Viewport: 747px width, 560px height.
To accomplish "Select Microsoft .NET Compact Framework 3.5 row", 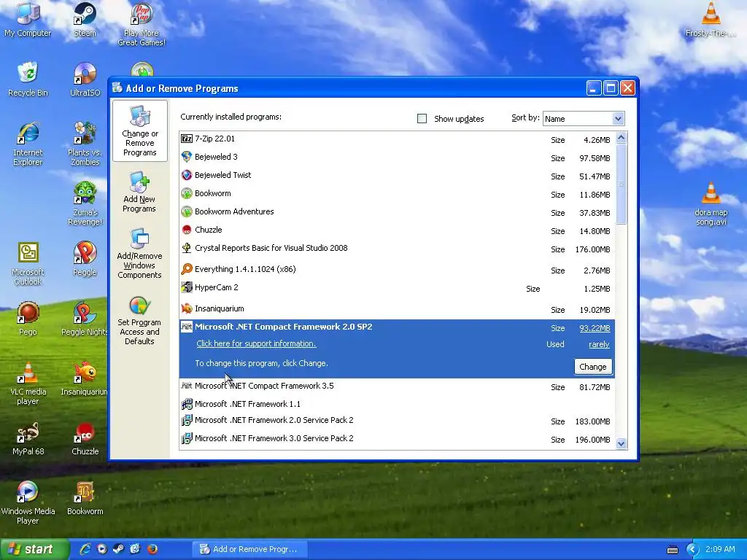I will [397, 386].
